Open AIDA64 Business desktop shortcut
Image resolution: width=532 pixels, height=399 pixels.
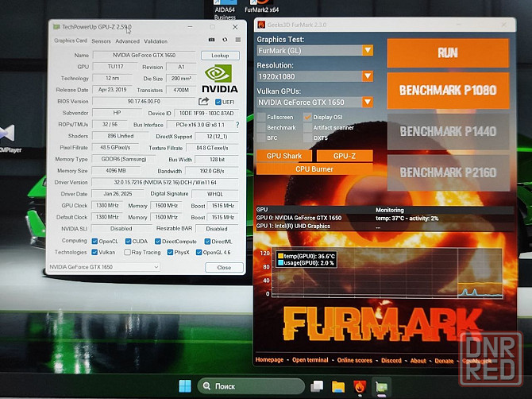tap(225, 10)
